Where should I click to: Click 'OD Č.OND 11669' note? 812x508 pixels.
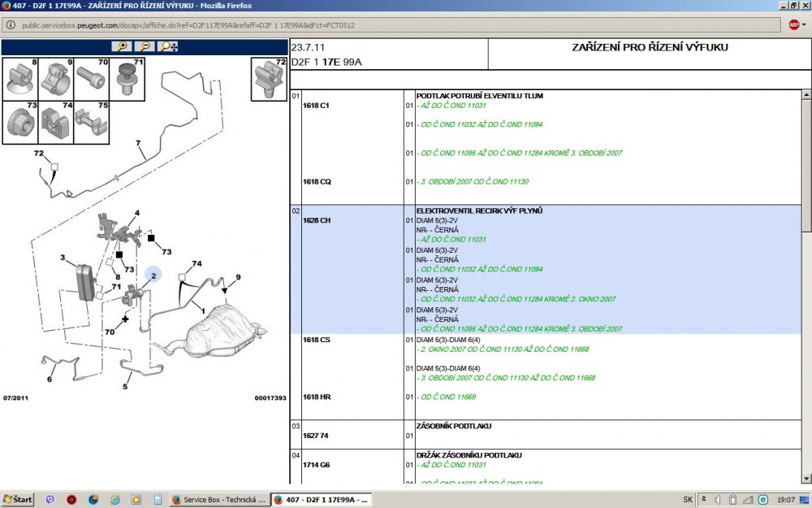[x=448, y=397]
